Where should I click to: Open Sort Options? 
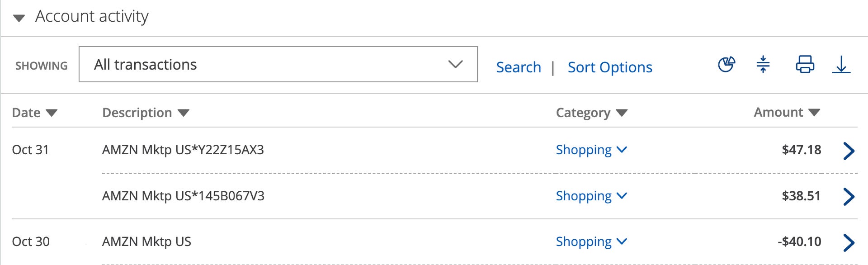click(610, 67)
